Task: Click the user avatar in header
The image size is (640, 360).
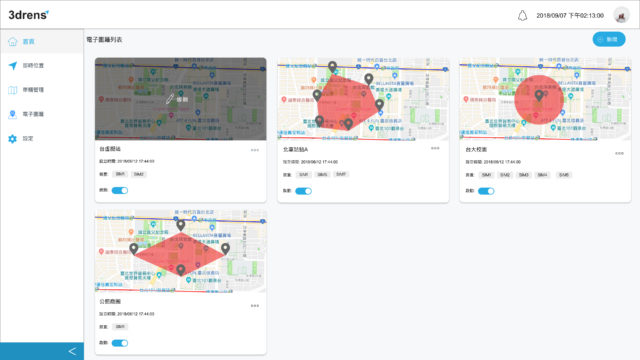Action: coord(621,16)
